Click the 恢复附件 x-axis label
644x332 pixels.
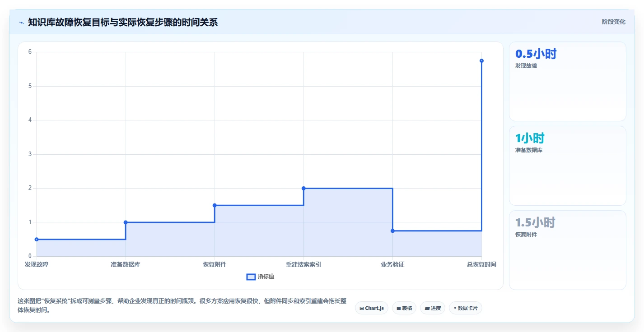[215, 264]
